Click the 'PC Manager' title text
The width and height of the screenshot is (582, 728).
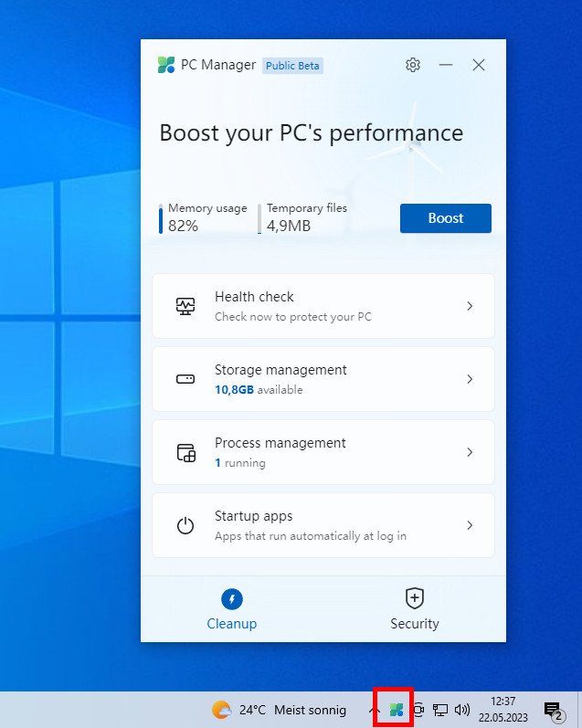[218, 65]
